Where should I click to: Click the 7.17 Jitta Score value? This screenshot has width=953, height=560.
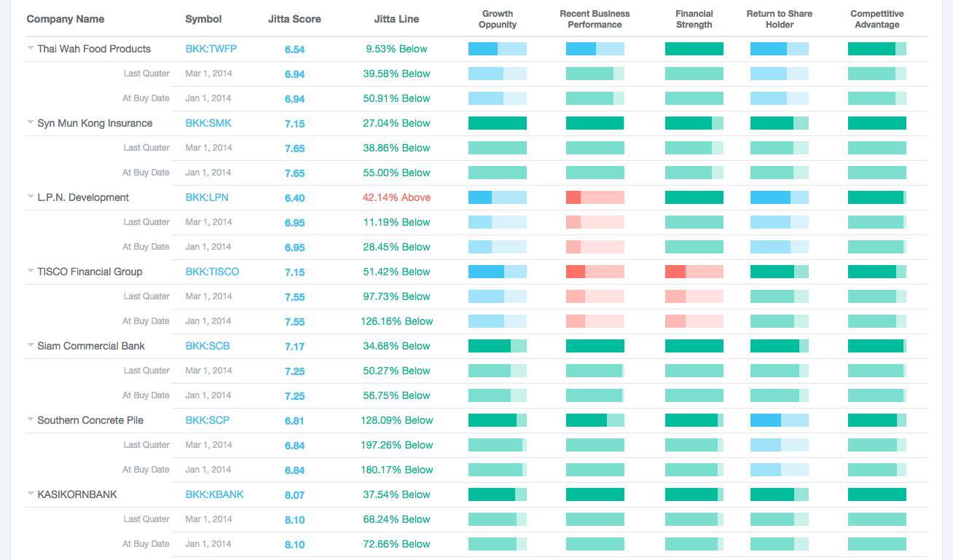click(x=295, y=347)
